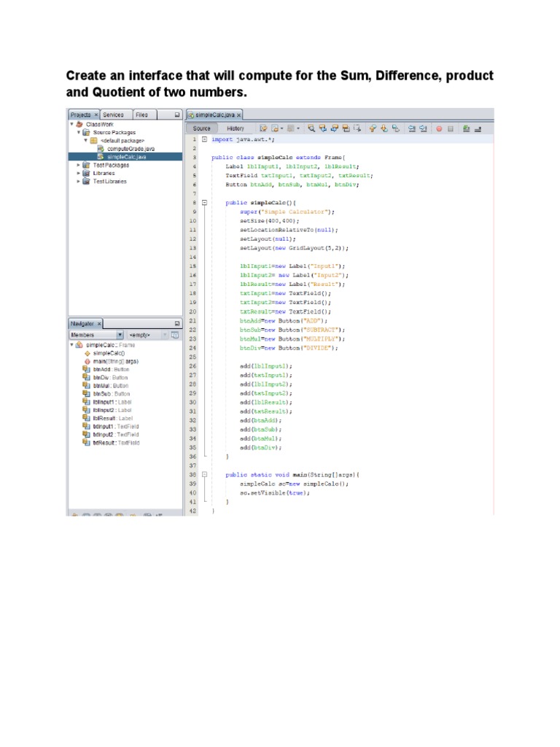Toggle the Source view button

pos(202,128)
